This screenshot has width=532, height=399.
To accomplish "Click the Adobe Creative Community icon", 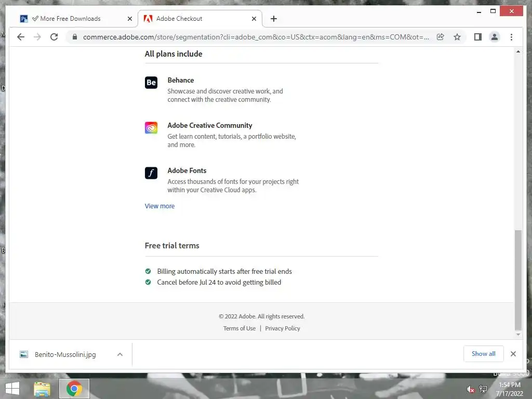I will pos(151,128).
